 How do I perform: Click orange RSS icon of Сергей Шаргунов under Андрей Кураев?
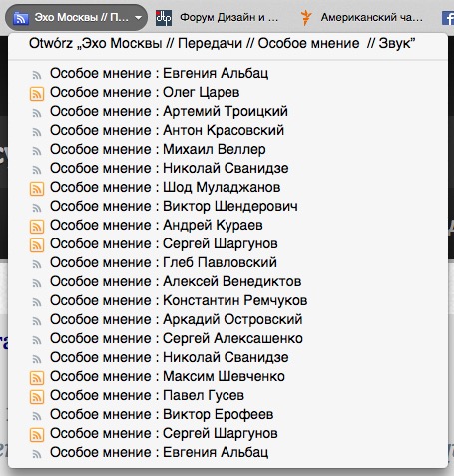coord(37,245)
